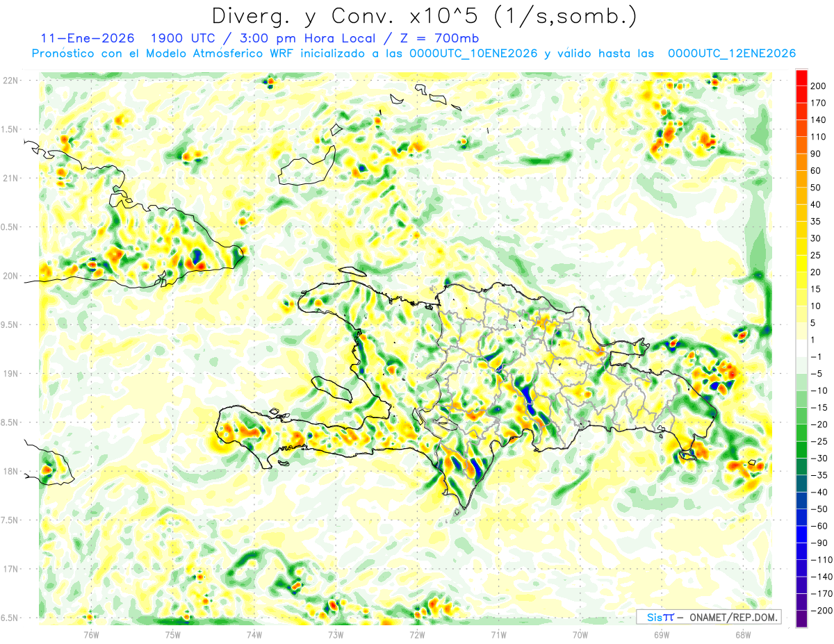Click the '1.5N' axis label
Image resolution: width=834 pixels, height=644 pixels.
(x=10, y=129)
